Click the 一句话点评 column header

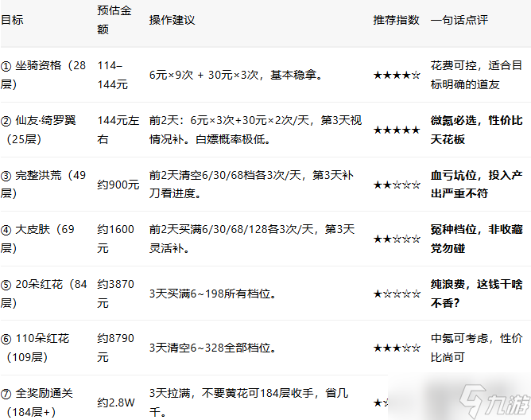pos(459,20)
